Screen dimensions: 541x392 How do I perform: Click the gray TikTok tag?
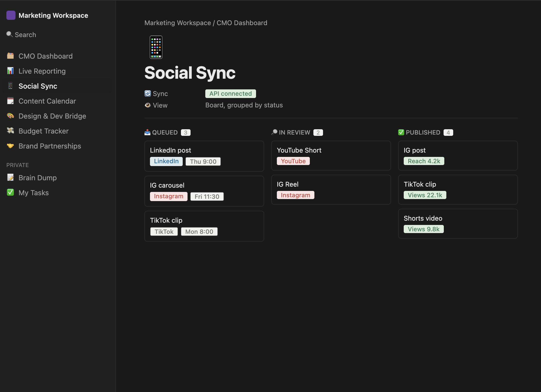pyautogui.click(x=164, y=232)
